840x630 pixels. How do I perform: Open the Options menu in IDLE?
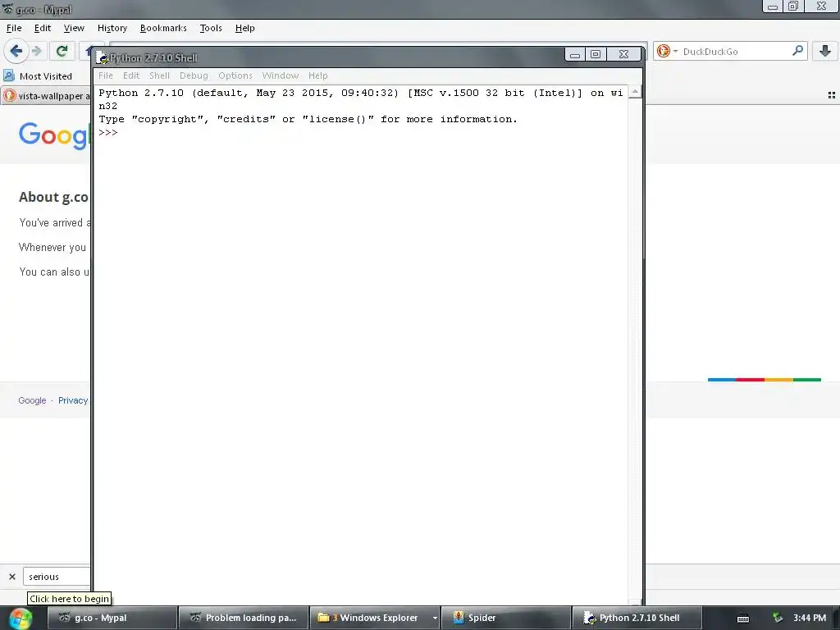235,75
